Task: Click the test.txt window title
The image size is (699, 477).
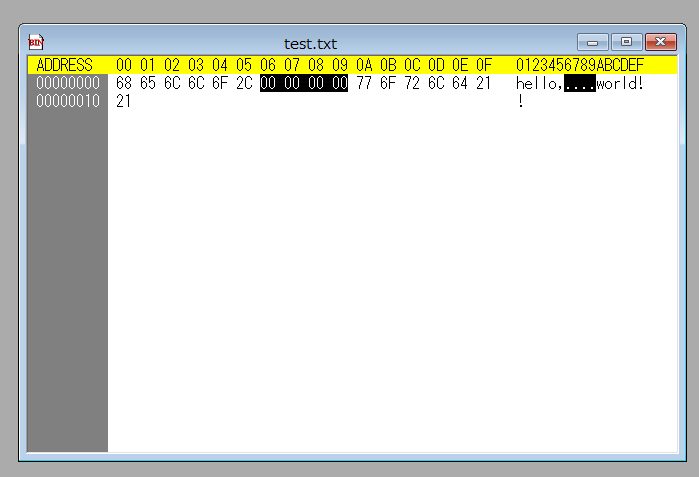Action: pyautogui.click(x=310, y=44)
